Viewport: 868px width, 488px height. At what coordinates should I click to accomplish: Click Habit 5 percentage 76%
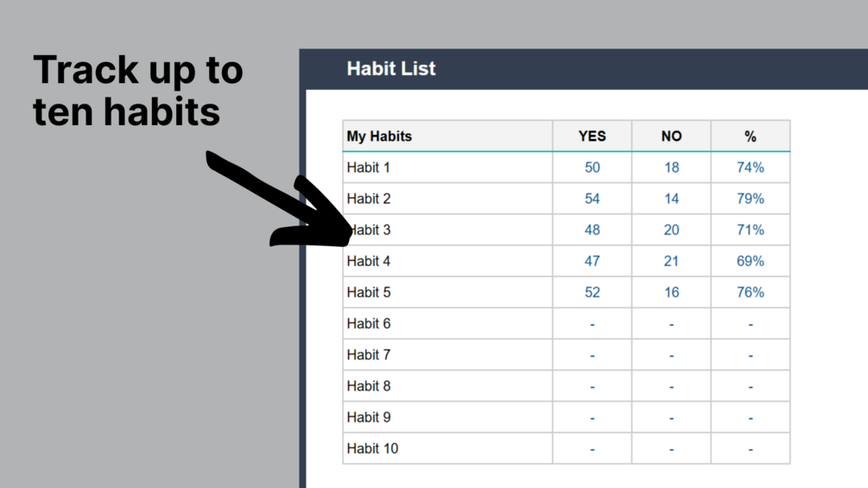pos(750,292)
